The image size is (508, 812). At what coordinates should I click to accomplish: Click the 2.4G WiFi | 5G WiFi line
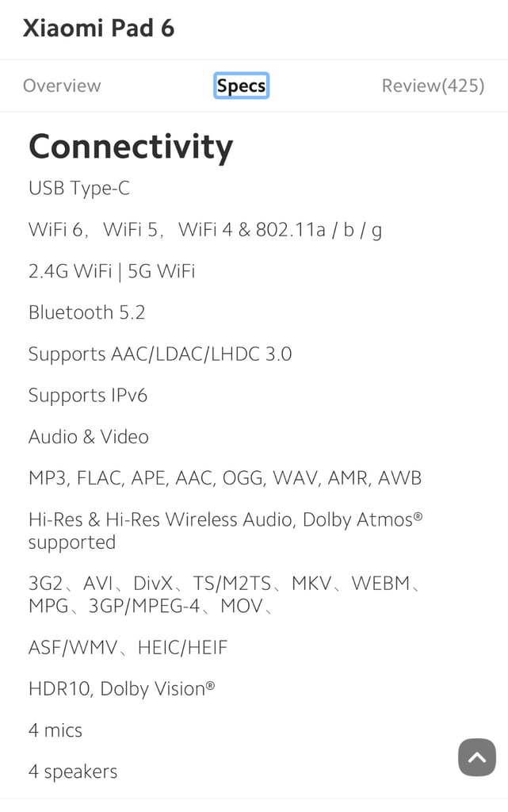(112, 271)
